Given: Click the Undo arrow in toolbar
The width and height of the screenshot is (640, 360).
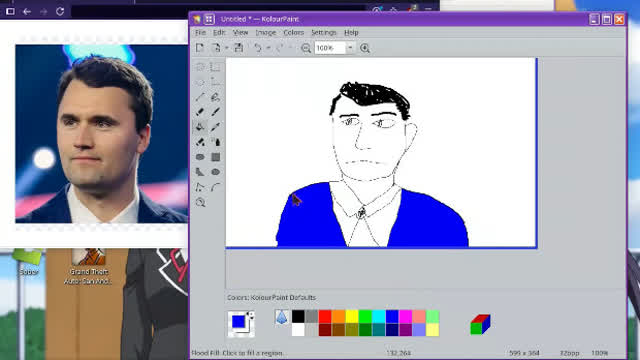Looking at the screenshot, I should coord(258,48).
